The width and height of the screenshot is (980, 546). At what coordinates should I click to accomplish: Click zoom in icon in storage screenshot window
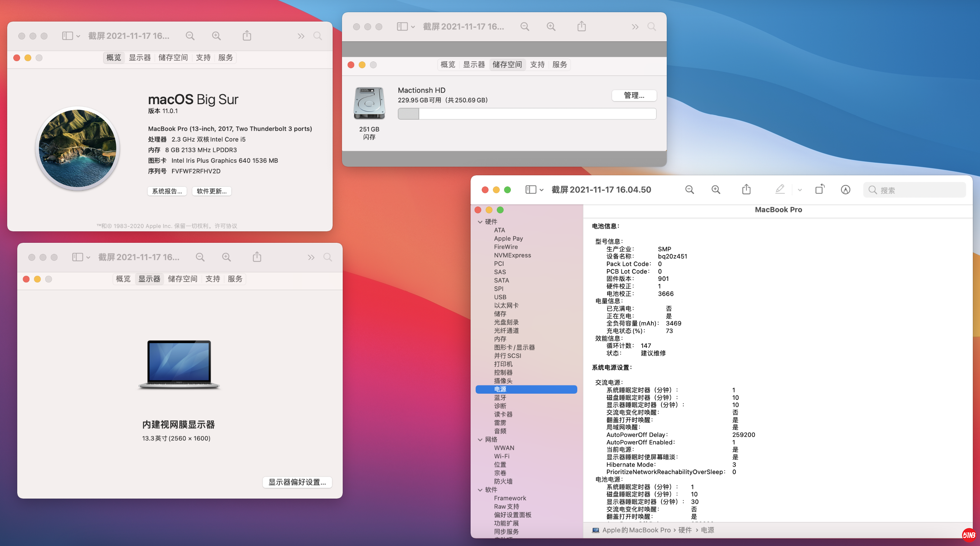(x=551, y=27)
